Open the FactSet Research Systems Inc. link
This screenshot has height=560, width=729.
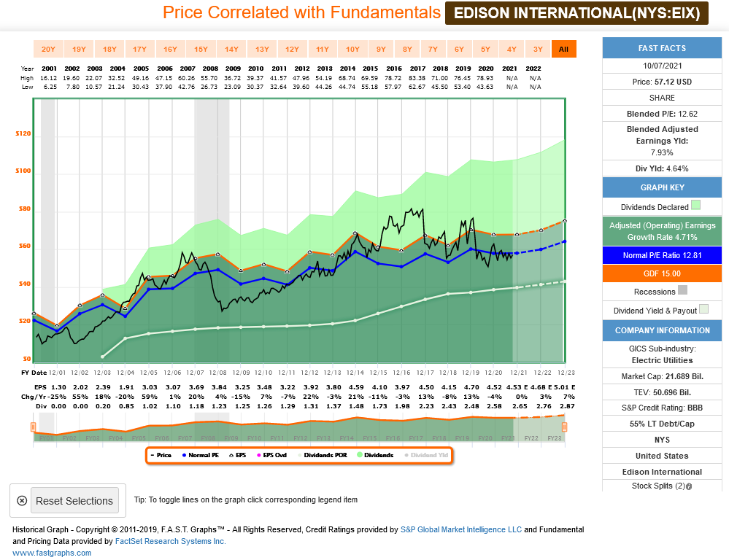171,541
